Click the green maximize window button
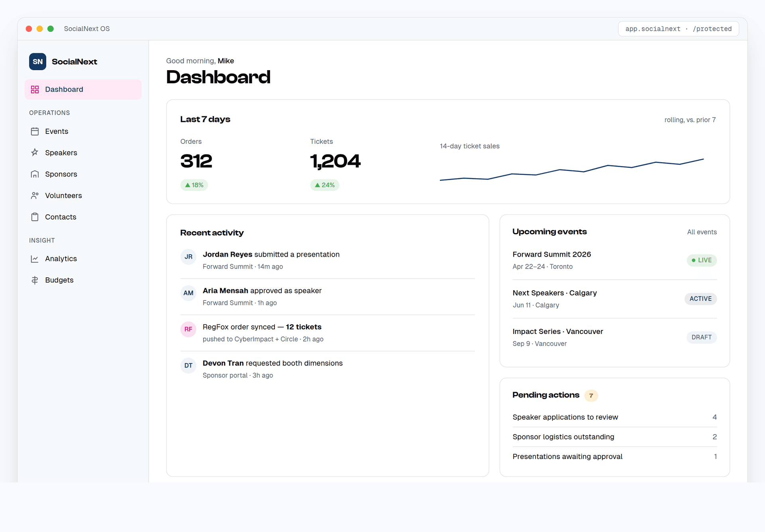 [51, 29]
